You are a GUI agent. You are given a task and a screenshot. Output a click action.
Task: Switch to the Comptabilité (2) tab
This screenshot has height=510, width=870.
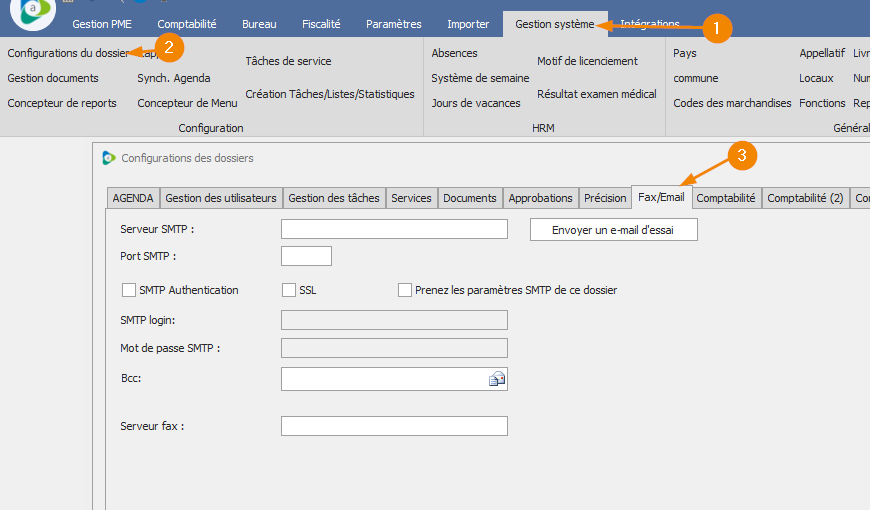(x=806, y=198)
